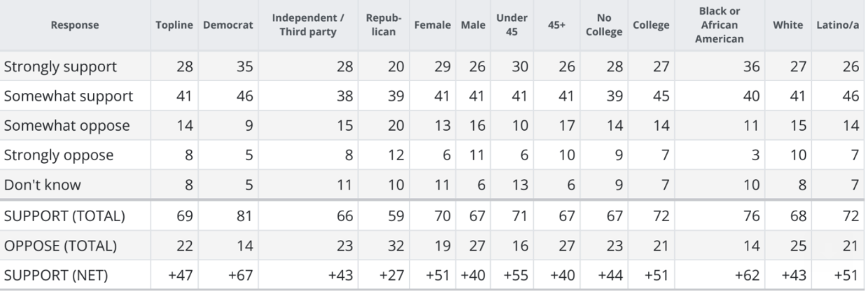
Task: Click the 45+ column header
Action: point(557,25)
